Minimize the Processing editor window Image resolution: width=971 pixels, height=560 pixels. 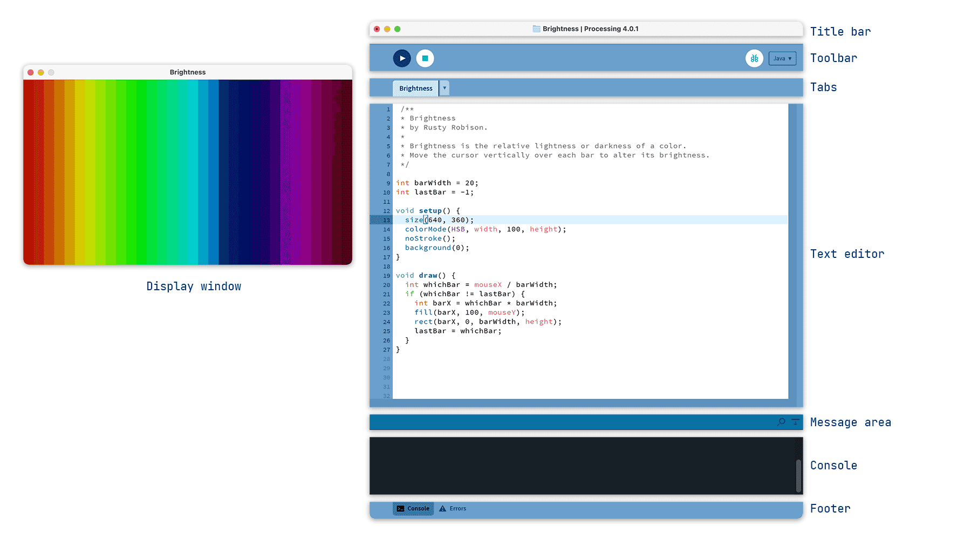387,29
